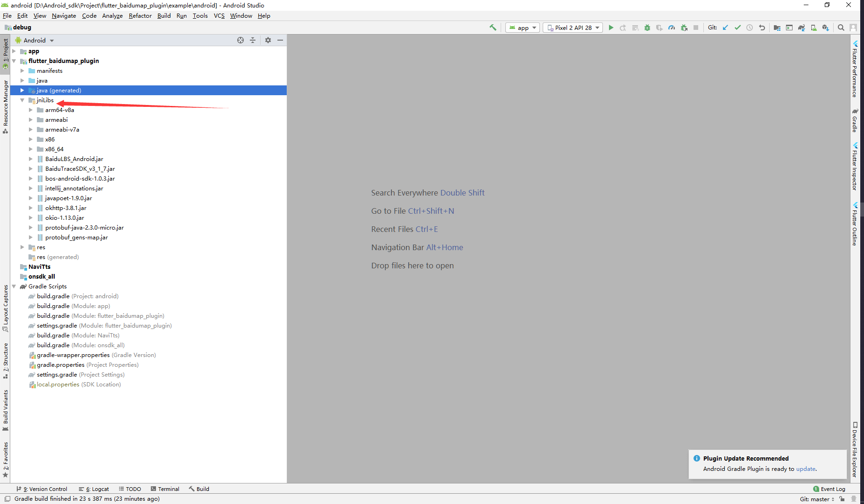Screen dimensions: 864x504
Task: Open the Git master branch selector
Action: pyautogui.click(x=817, y=499)
